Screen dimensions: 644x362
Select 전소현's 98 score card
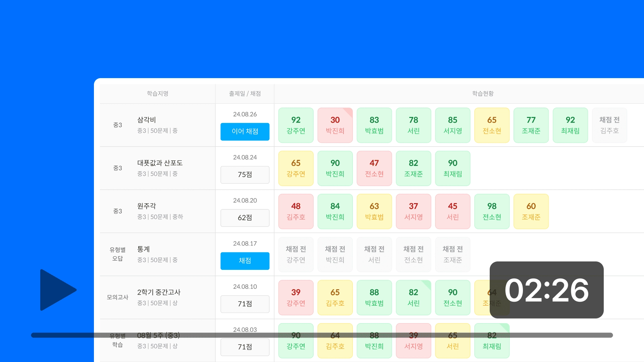pyautogui.click(x=492, y=212)
